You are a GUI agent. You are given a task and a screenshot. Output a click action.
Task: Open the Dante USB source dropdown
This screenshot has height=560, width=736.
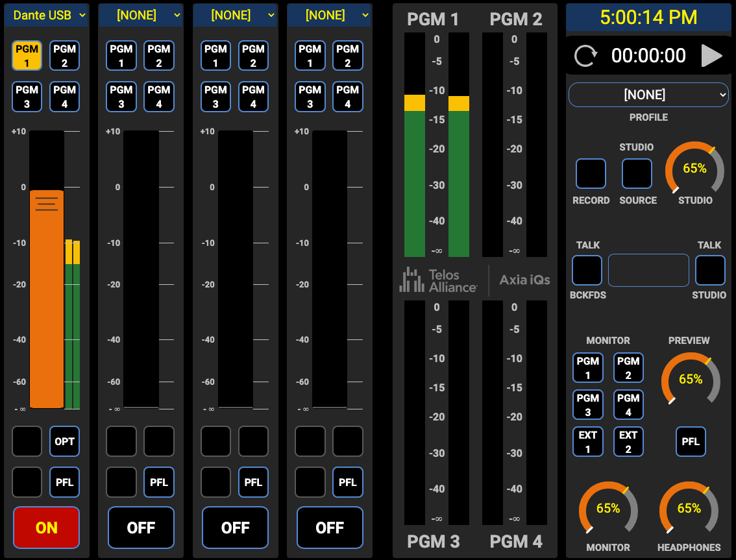point(47,15)
